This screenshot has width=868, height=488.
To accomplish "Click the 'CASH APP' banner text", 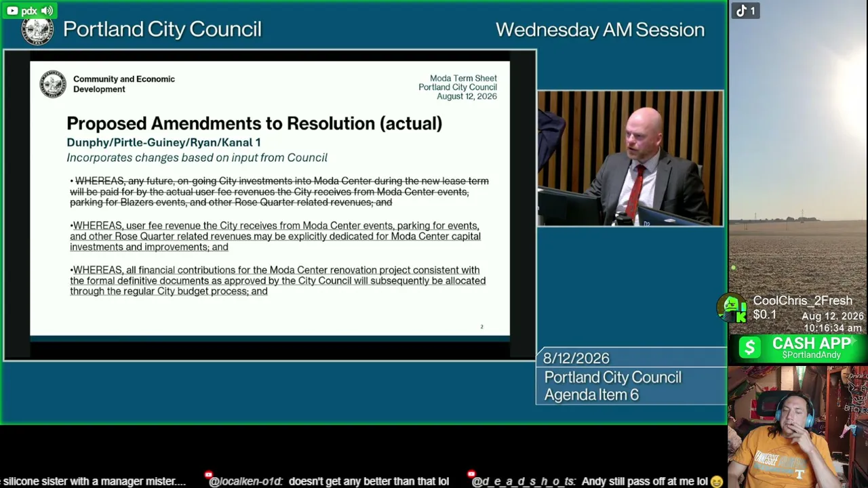I will [x=812, y=344].
